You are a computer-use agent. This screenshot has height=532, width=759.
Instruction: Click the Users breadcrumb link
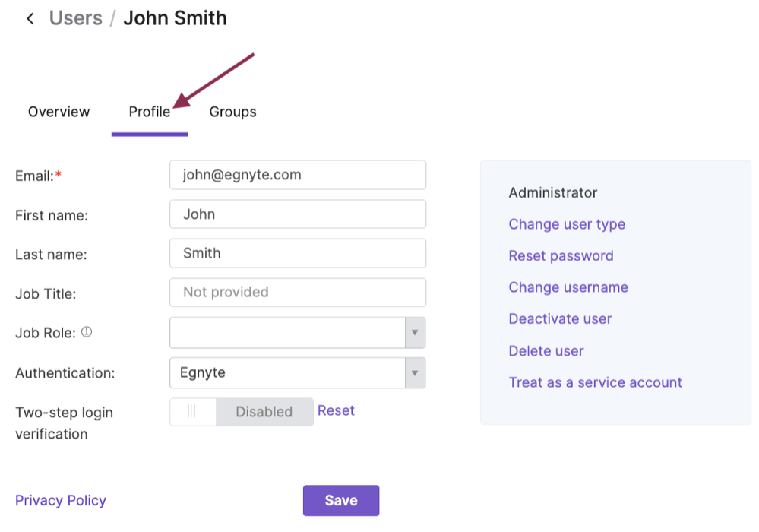pos(75,17)
